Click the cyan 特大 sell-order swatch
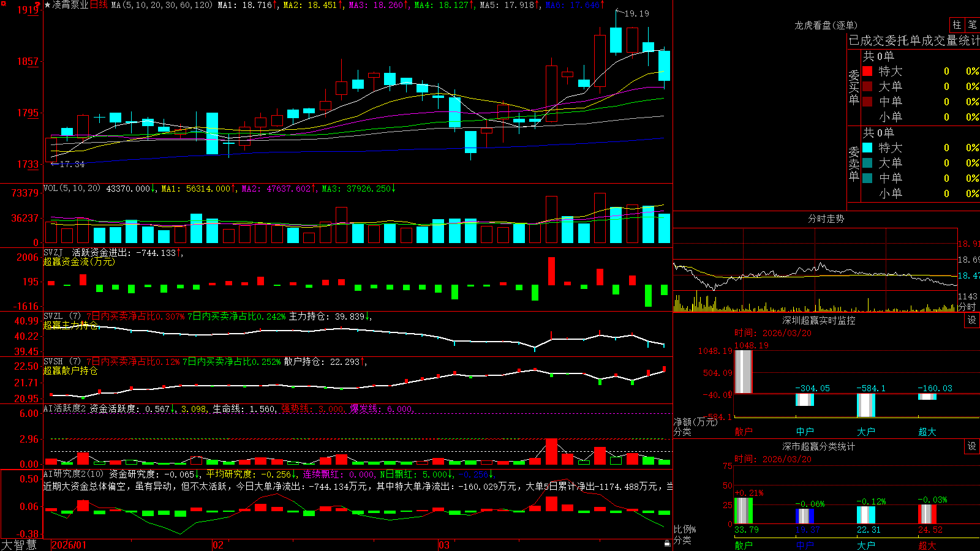 tap(867, 148)
